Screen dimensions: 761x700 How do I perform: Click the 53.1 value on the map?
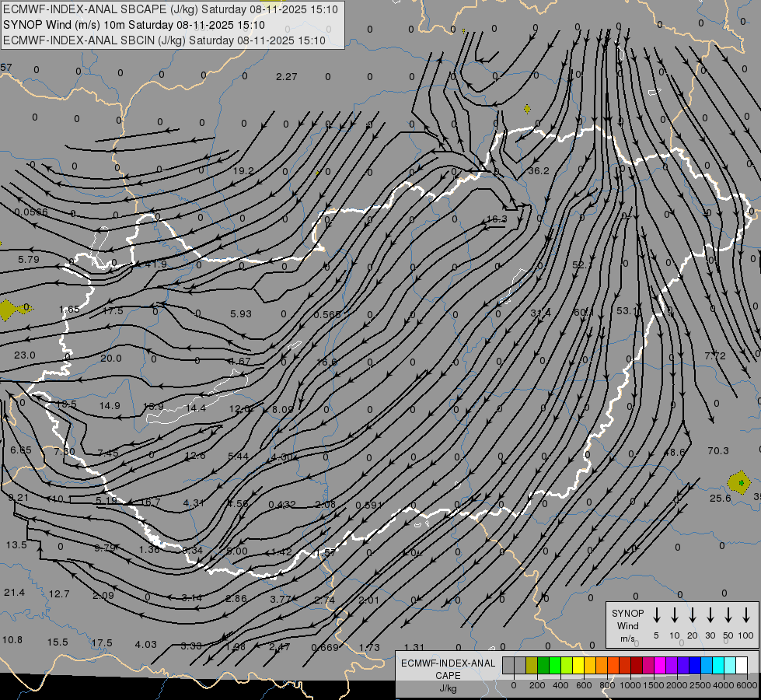[x=627, y=310]
